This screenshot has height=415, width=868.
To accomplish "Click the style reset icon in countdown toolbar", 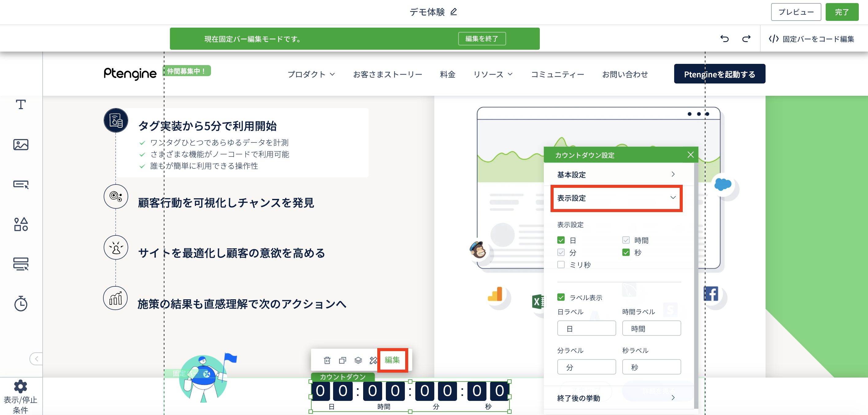I will [x=373, y=360].
